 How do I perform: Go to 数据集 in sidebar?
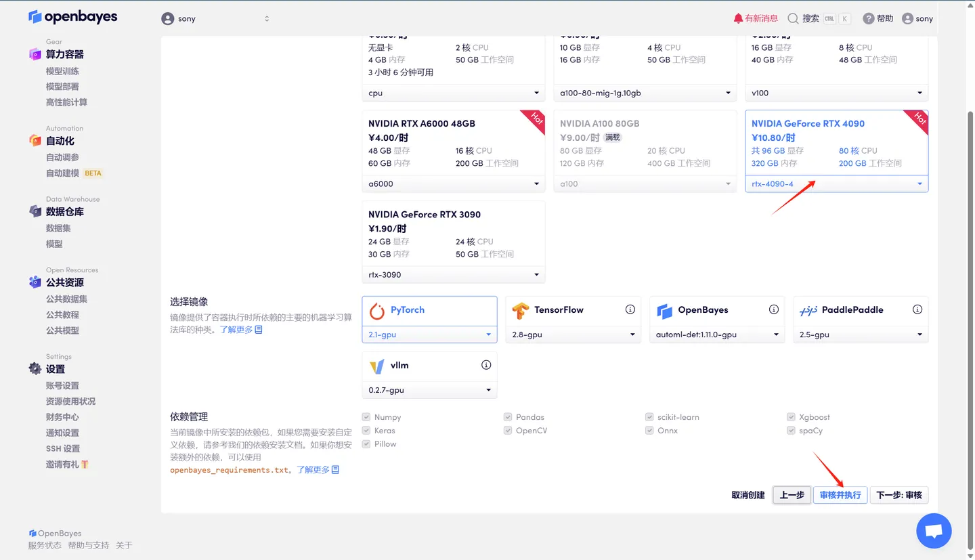(x=58, y=228)
